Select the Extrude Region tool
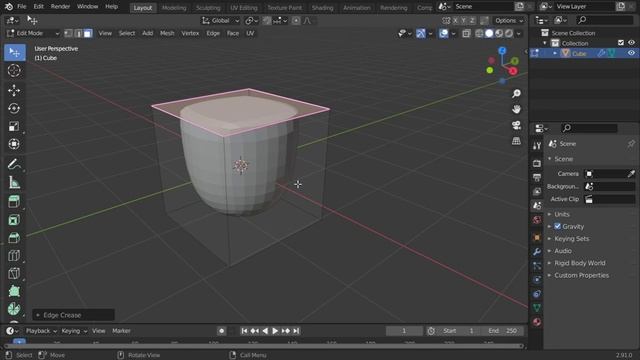This screenshot has width=640, height=360. (x=14, y=202)
